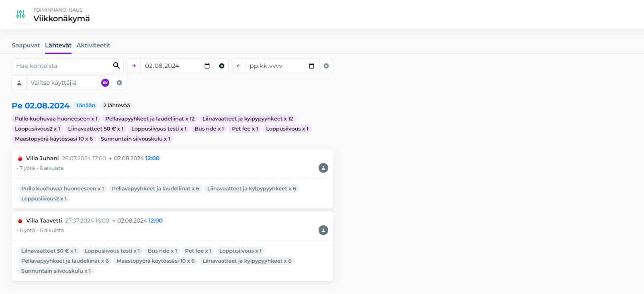Viewport: 644px width, 294px height.
Task: Clear the empty end date field
Action: 326,66
